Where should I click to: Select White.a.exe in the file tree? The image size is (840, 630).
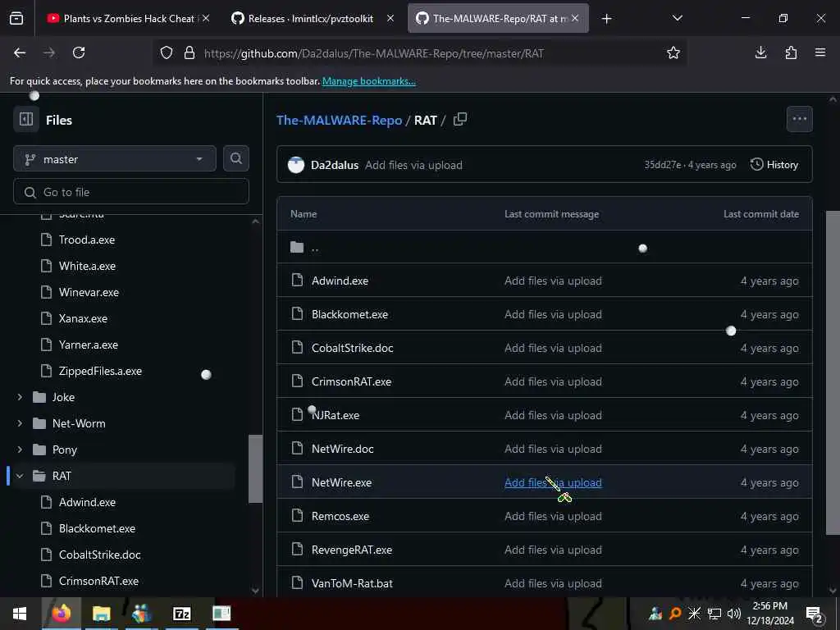pos(87,266)
